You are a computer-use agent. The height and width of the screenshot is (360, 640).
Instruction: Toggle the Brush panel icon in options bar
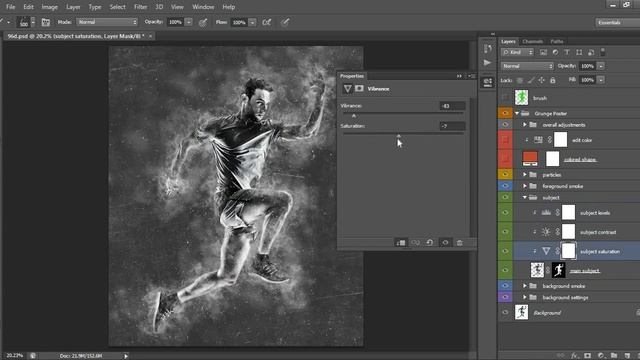pos(46,22)
